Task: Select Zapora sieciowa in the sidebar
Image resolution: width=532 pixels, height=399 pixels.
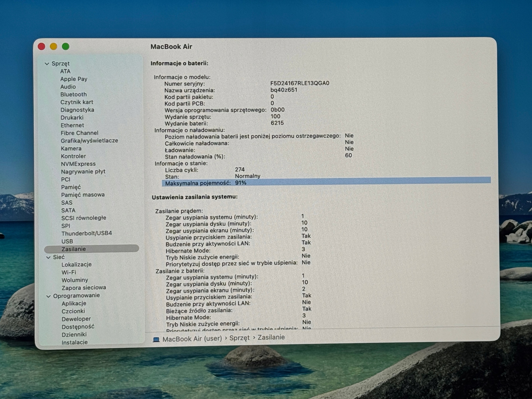Action: [x=84, y=288]
